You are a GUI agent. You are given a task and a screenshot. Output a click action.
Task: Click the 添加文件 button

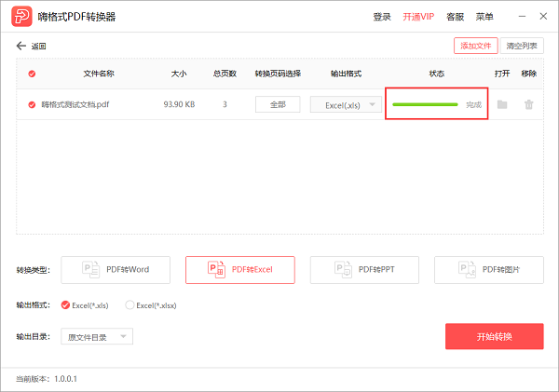click(475, 46)
